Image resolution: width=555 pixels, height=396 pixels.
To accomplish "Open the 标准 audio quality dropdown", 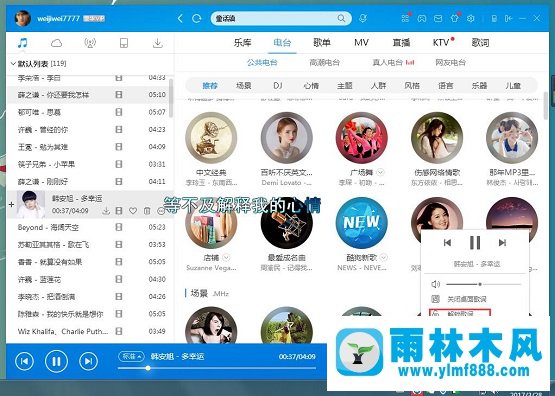I will [131, 356].
